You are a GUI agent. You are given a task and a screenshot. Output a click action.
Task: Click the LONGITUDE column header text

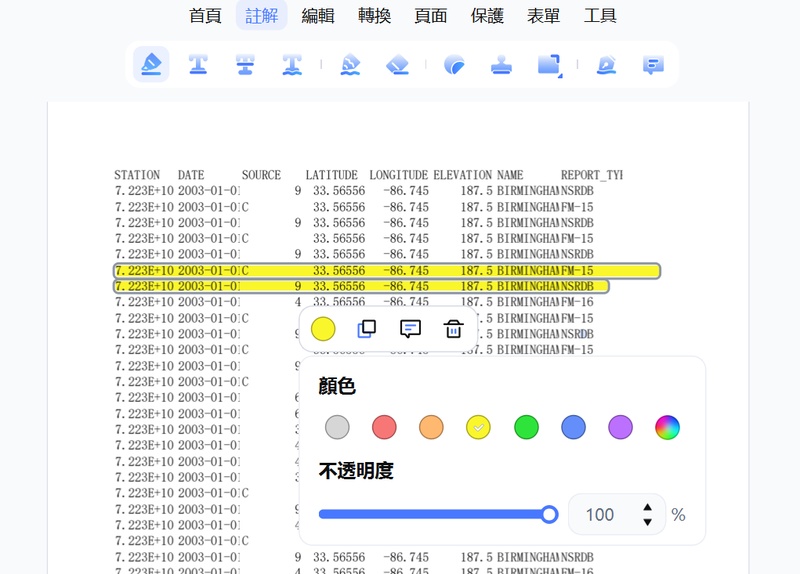[398, 175]
